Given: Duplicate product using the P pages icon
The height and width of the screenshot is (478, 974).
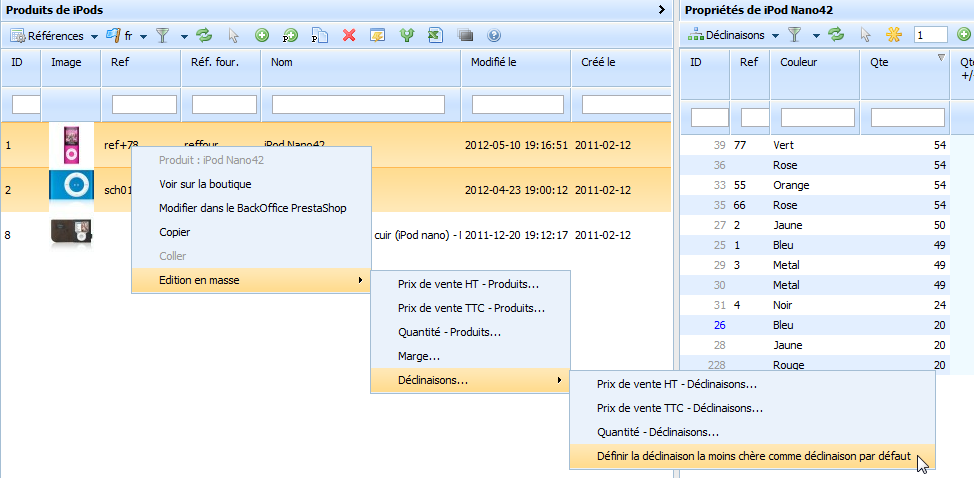Looking at the screenshot, I should pos(319,36).
